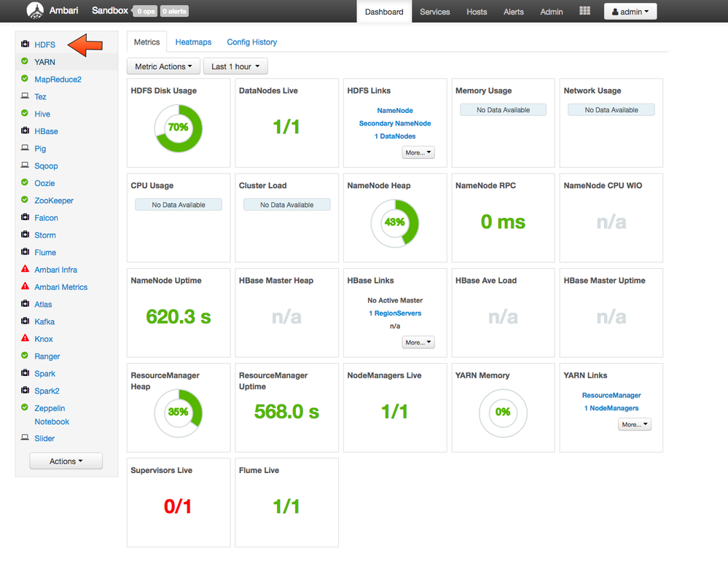Click the 0 ops badge
Image resolution: width=728 pixels, height=567 pixels.
(x=145, y=11)
